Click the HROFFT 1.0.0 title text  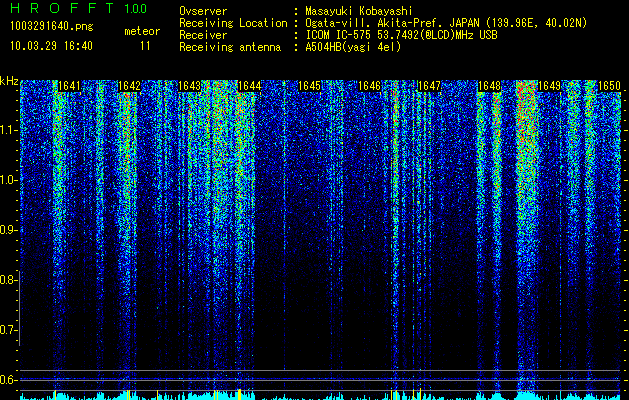[79, 8]
